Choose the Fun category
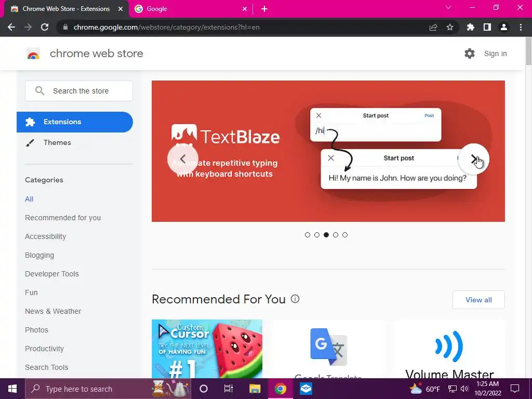Screen dimensions: 532x399 [x=31, y=292]
